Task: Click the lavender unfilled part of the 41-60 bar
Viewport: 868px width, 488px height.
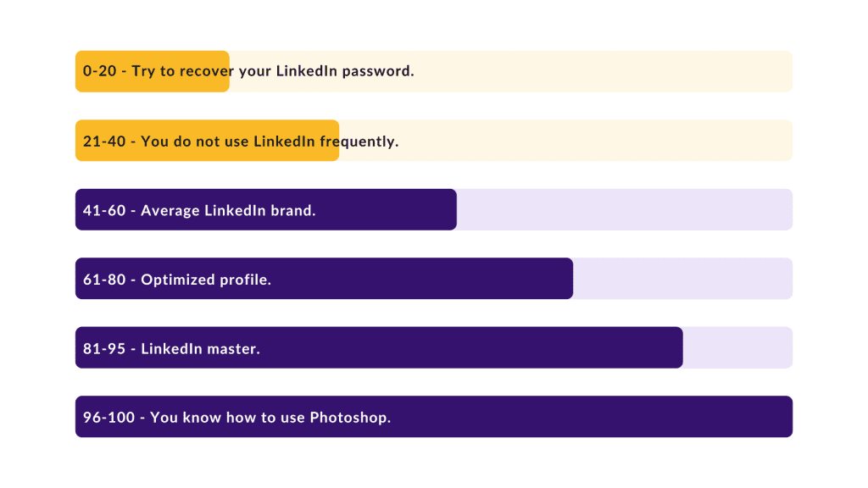Action: click(x=625, y=210)
